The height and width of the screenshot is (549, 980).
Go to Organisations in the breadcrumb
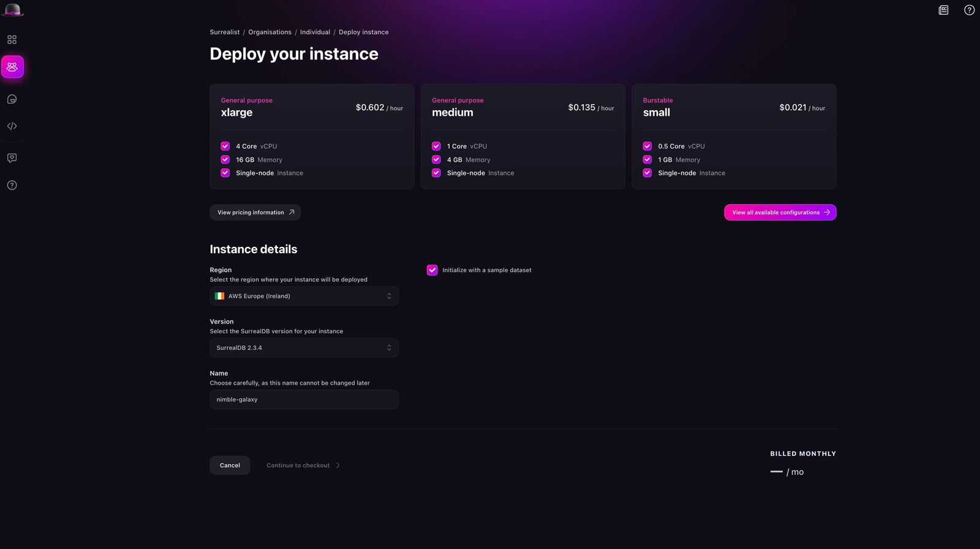pyautogui.click(x=269, y=32)
